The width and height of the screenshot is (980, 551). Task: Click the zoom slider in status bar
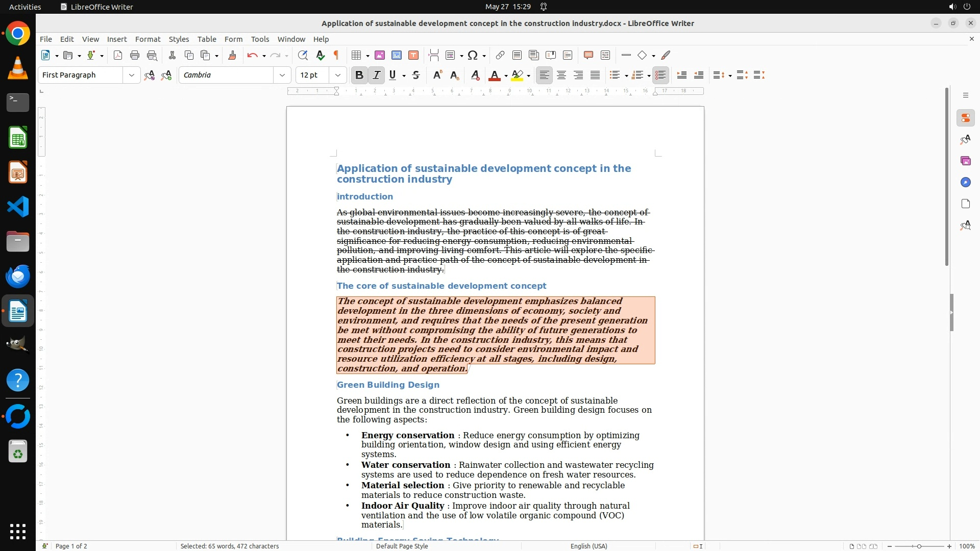tap(919, 546)
